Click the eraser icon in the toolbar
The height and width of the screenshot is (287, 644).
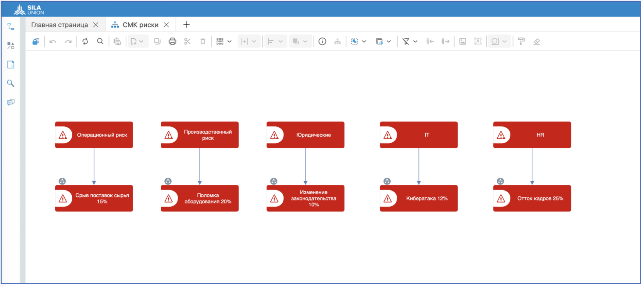(537, 41)
